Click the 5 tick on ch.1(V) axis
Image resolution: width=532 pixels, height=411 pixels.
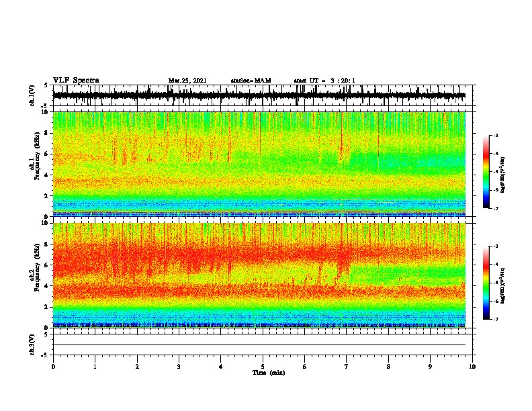click(46, 85)
